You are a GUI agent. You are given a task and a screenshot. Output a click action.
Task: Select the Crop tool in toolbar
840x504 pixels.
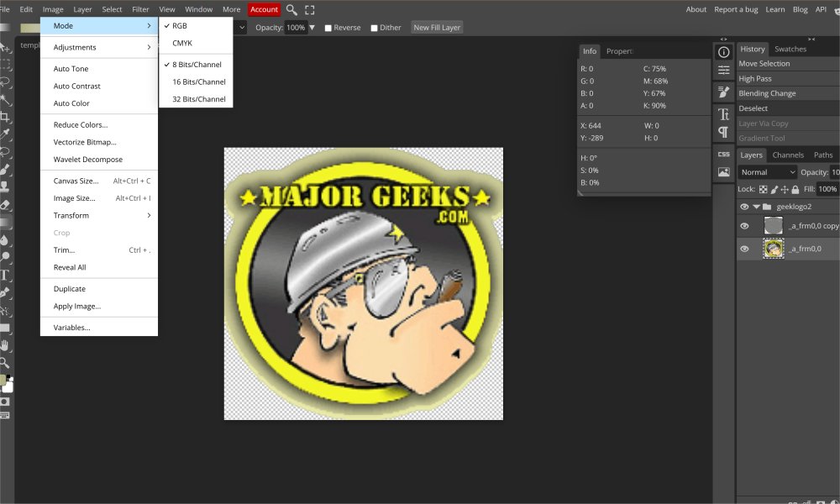pyautogui.click(x=5, y=117)
